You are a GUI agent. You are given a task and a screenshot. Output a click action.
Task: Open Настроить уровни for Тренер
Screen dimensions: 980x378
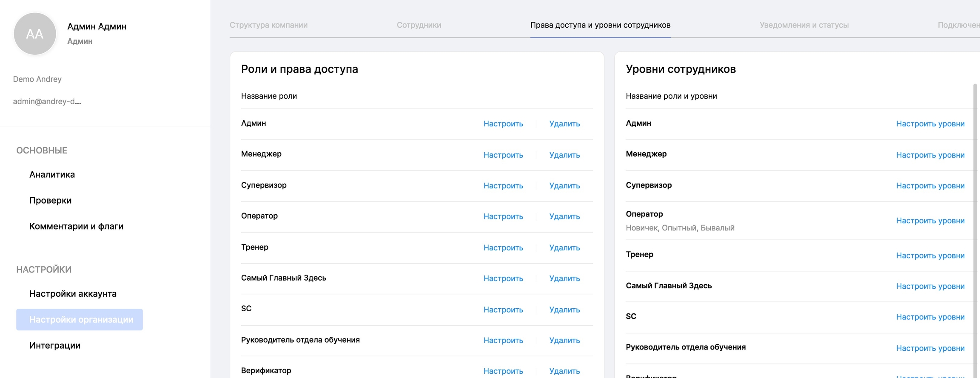coord(930,256)
